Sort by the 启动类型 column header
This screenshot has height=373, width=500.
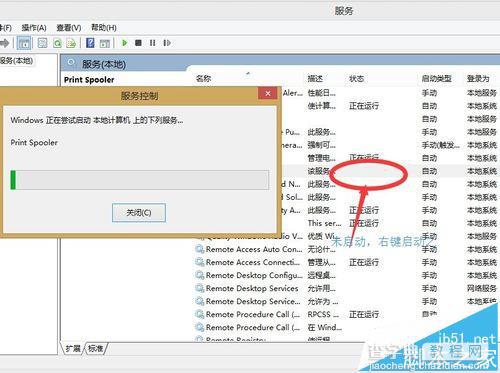click(x=436, y=79)
